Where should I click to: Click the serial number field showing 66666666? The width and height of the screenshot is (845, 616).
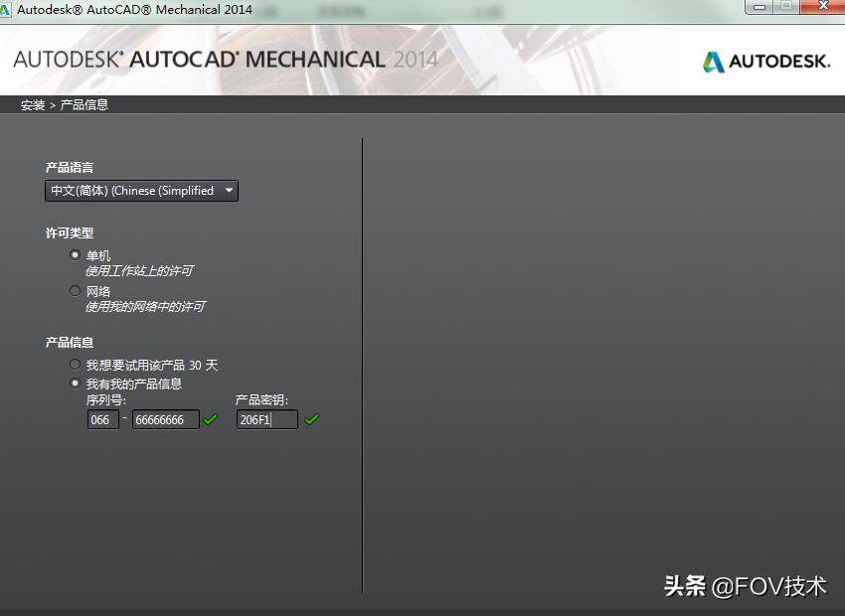(165, 419)
